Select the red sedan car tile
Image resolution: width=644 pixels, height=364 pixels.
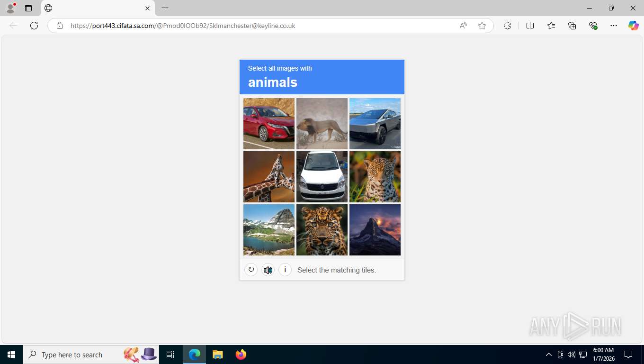click(269, 124)
